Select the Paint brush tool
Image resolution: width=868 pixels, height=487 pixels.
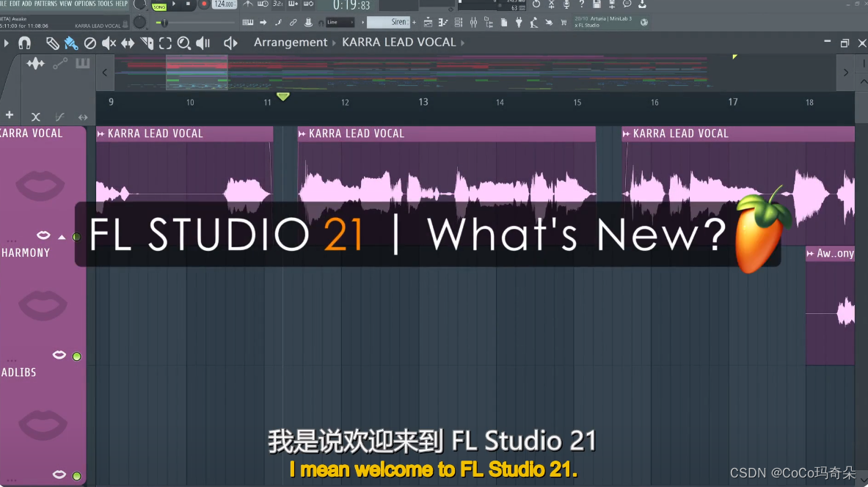pos(71,43)
